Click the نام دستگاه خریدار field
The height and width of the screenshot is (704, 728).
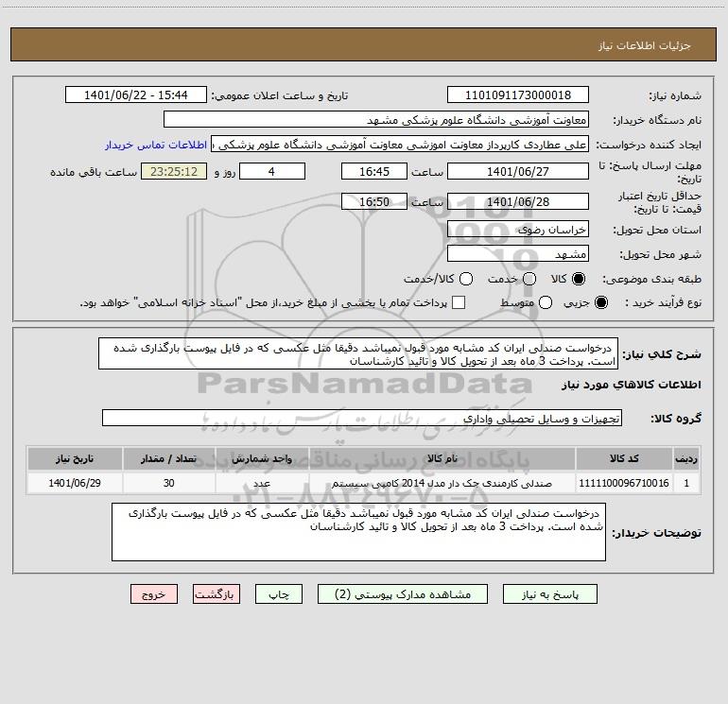(376, 120)
